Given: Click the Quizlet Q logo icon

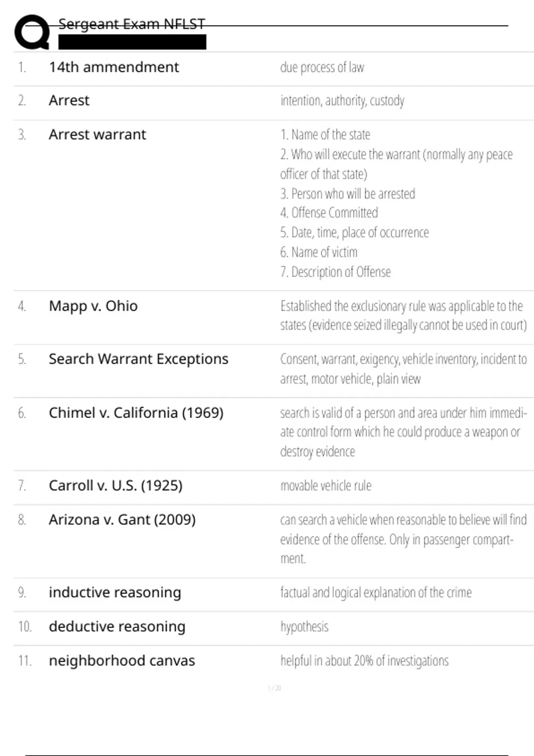Looking at the screenshot, I should (32, 32).
